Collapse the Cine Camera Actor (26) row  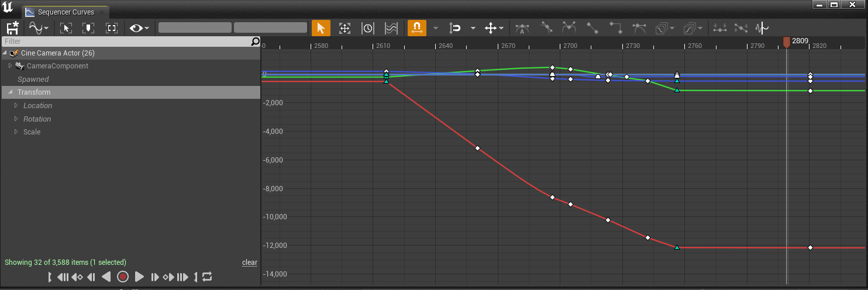(5, 53)
